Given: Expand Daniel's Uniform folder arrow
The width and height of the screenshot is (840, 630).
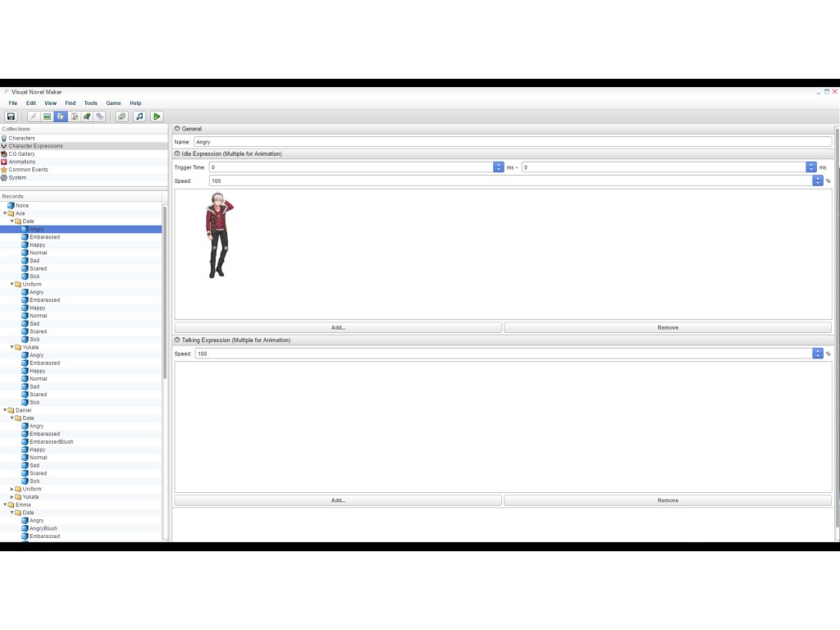Looking at the screenshot, I should point(11,489).
